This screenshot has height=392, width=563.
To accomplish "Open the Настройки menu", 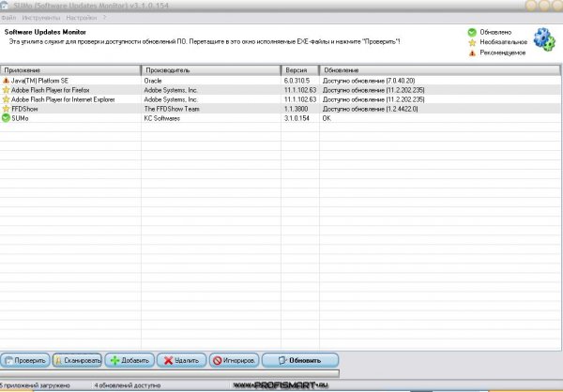I will pyautogui.click(x=81, y=18).
